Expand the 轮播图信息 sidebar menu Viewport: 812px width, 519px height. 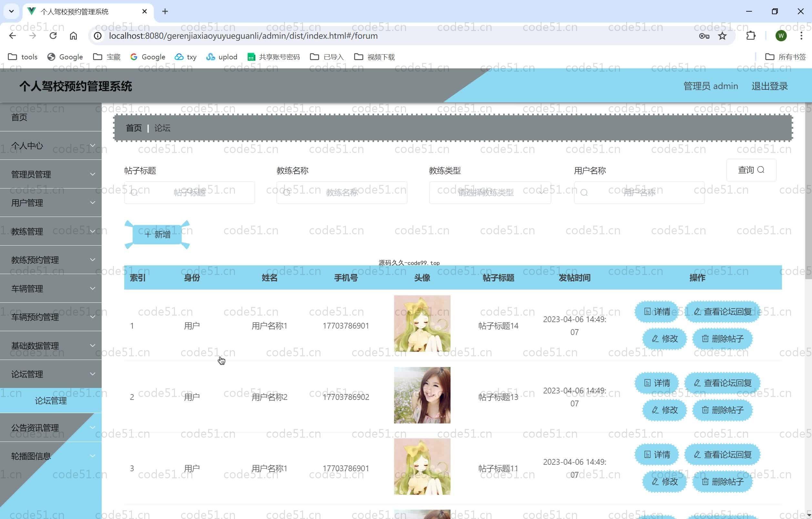pos(51,456)
